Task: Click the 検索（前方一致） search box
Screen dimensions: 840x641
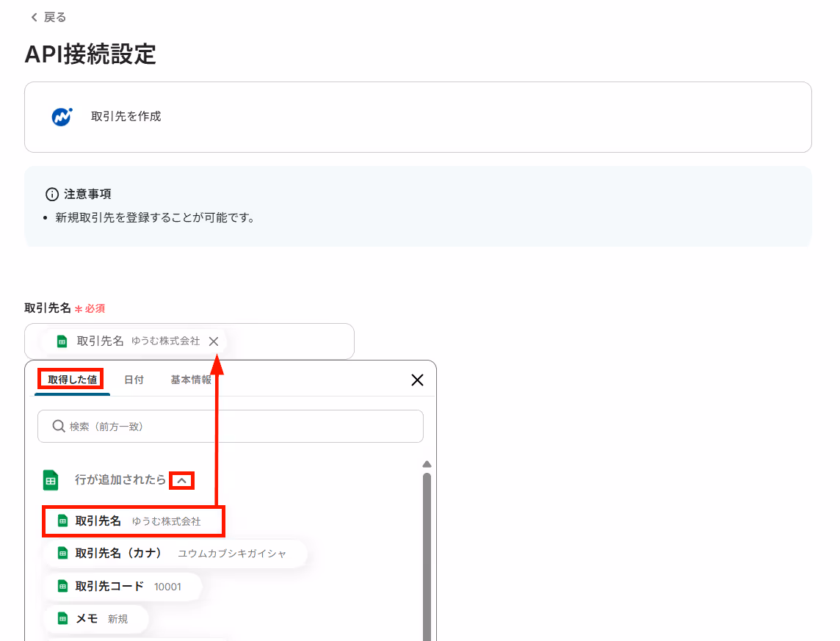Action: (x=231, y=427)
